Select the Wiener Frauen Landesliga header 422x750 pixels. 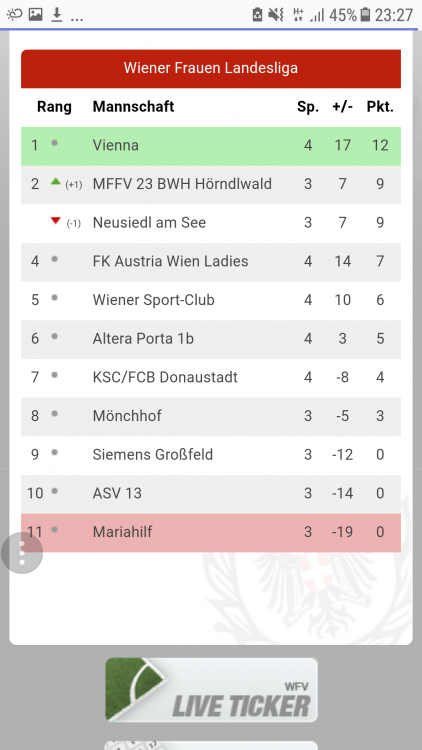[211, 68]
